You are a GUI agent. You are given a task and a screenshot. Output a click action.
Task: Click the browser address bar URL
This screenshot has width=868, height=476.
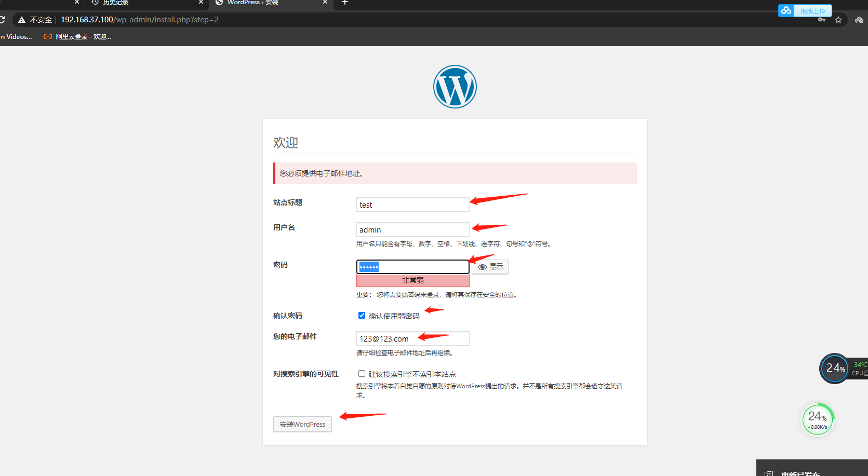coord(140,20)
